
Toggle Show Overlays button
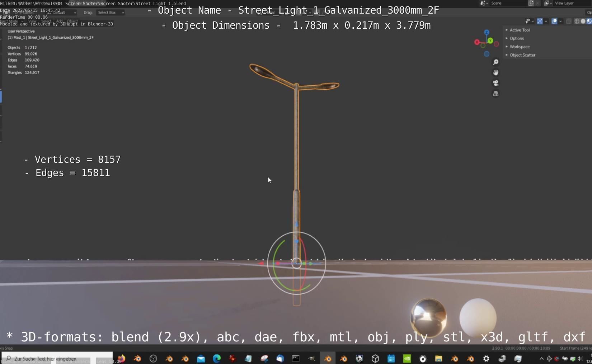tap(554, 21)
